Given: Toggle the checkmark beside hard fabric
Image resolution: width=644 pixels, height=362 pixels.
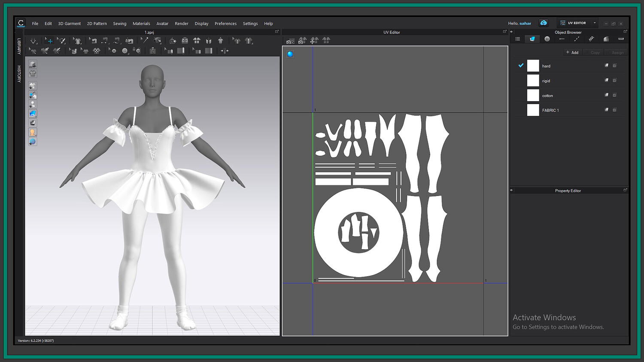Looking at the screenshot, I should tap(521, 66).
